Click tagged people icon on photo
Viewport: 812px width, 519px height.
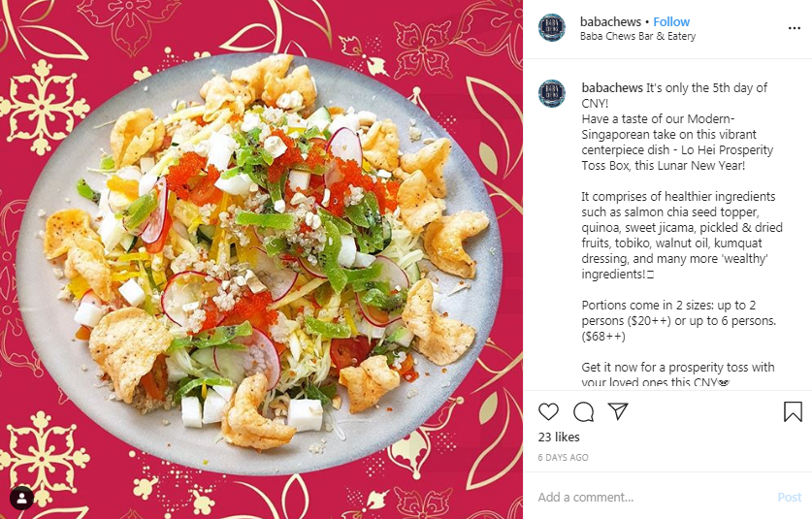[x=21, y=499]
